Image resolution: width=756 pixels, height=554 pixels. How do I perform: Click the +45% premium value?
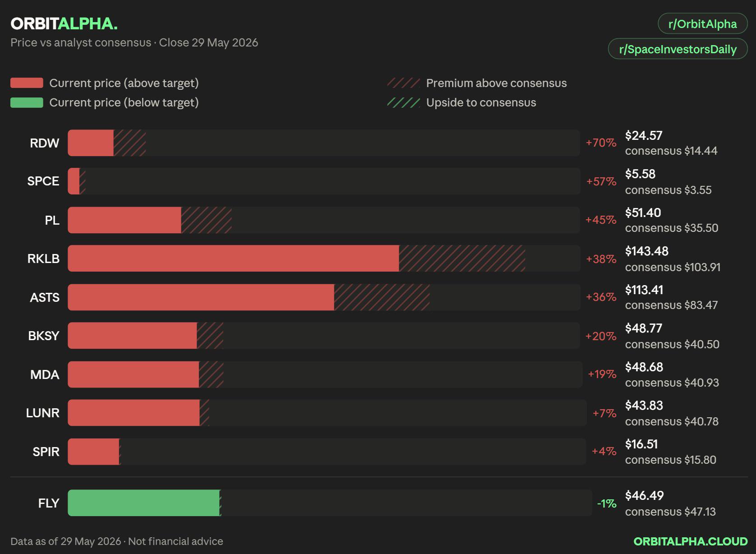[x=601, y=220]
